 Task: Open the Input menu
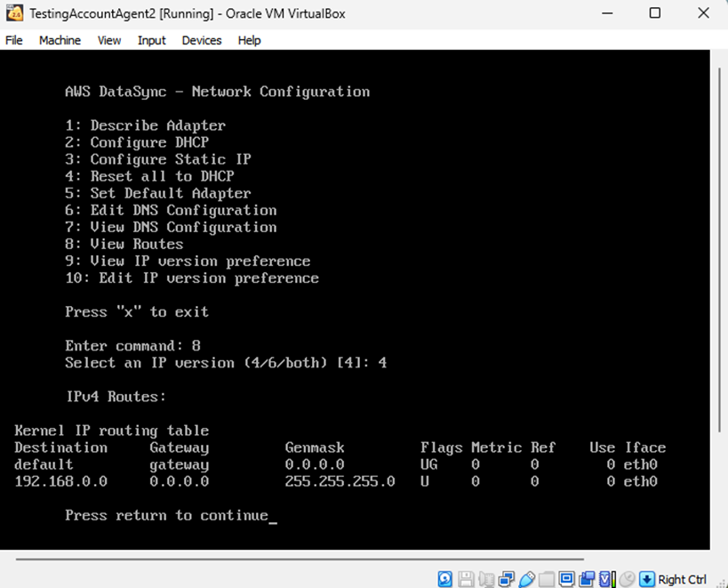[x=151, y=40]
